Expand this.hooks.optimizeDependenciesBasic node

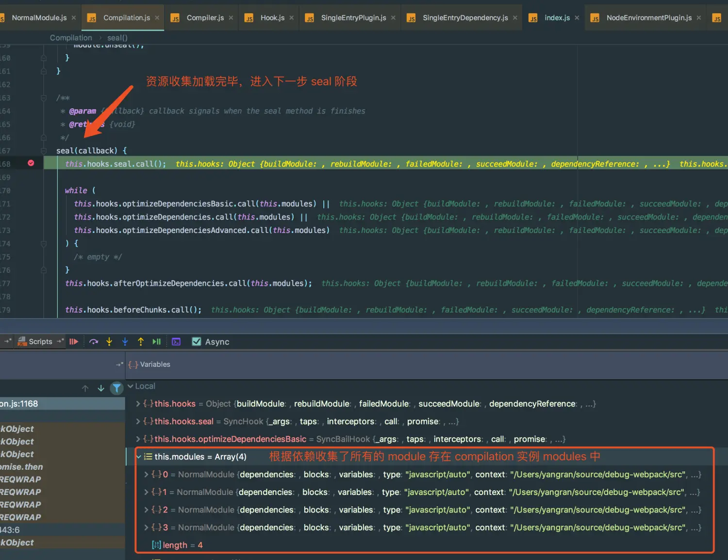pos(138,439)
